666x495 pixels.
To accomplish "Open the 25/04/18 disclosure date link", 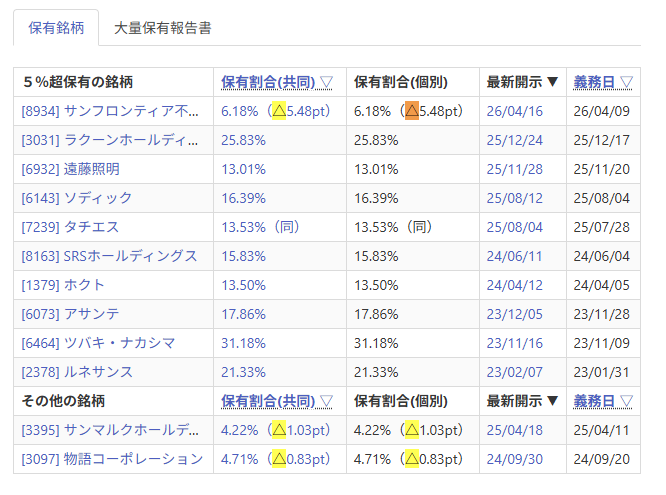I will pos(515,430).
